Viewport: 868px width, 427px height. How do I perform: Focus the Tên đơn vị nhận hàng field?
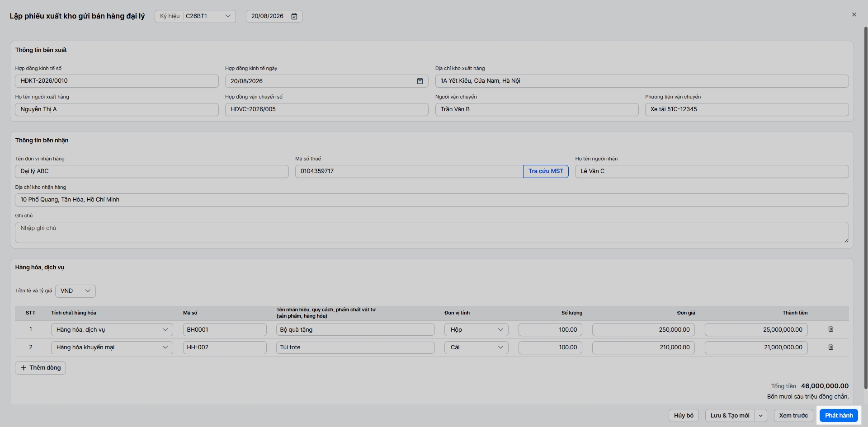coord(152,171)
